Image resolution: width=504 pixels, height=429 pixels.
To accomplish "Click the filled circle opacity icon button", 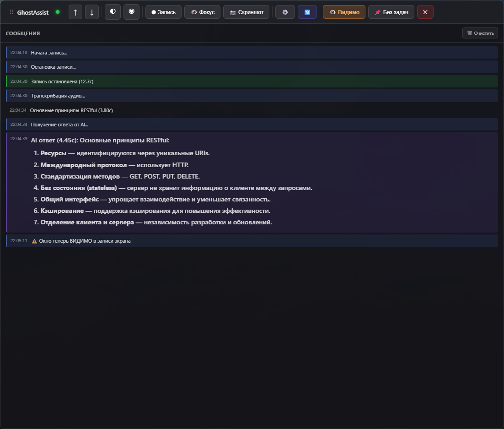I will coord(131,12).
